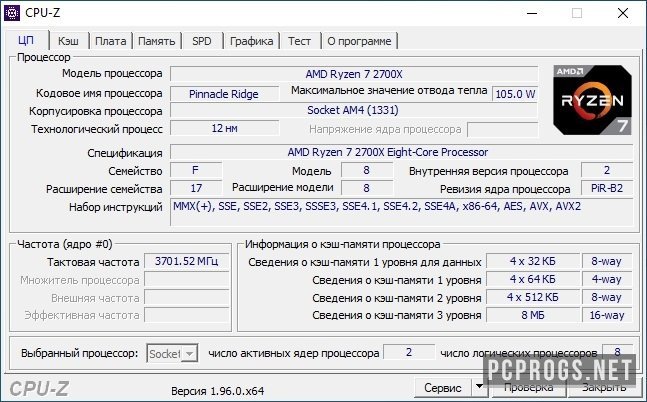Screen dimensions: 647x402
Task: Click the empty core voltage field
Action: pyautogui.click(x=503, y=129)
